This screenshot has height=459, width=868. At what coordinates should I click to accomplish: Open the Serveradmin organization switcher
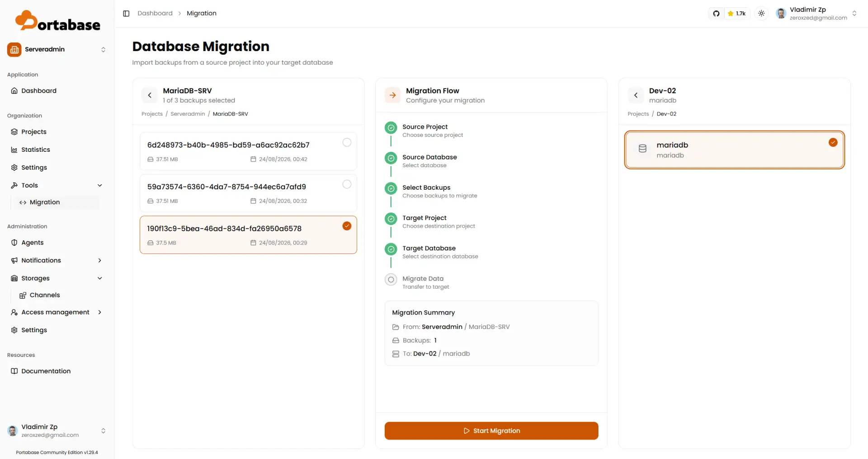(x=57, y=50)
